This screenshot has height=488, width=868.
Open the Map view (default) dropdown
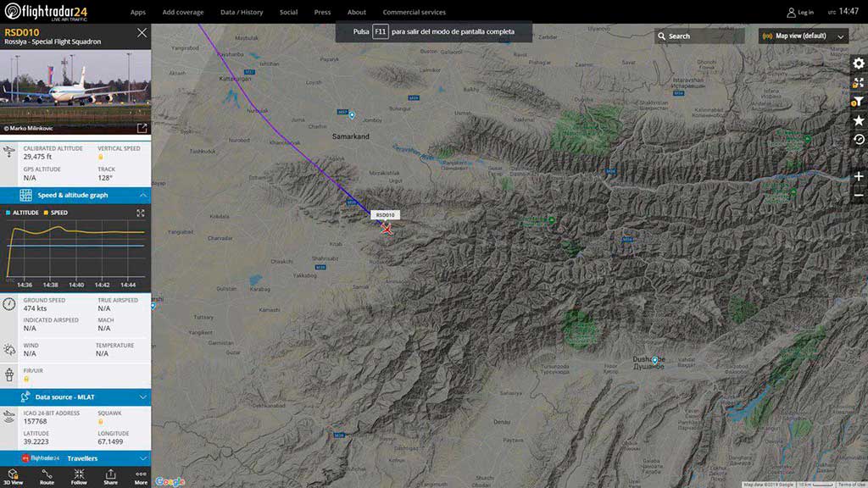(804, 36)
